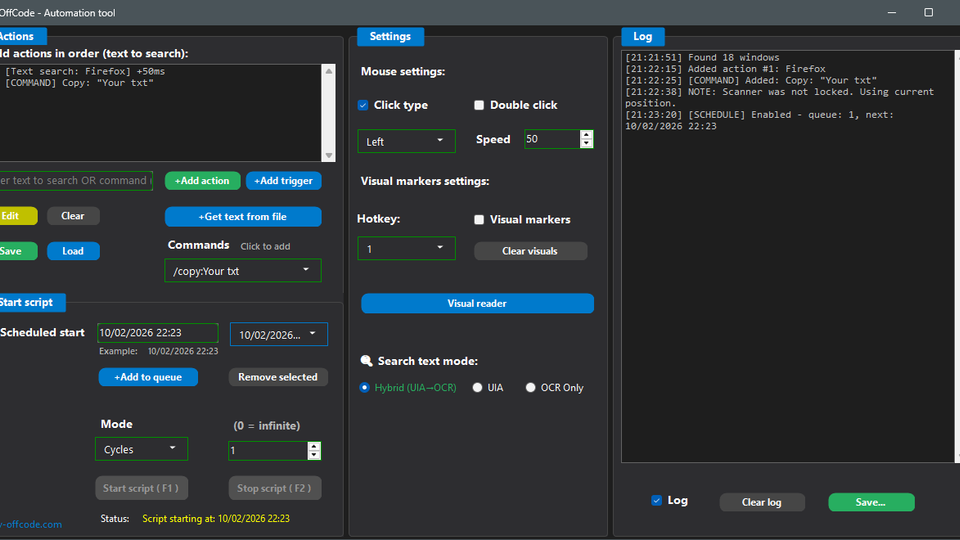Open the Cycles mode dropdown
This screenshot has height=540, width=960.
pos(141,449)
